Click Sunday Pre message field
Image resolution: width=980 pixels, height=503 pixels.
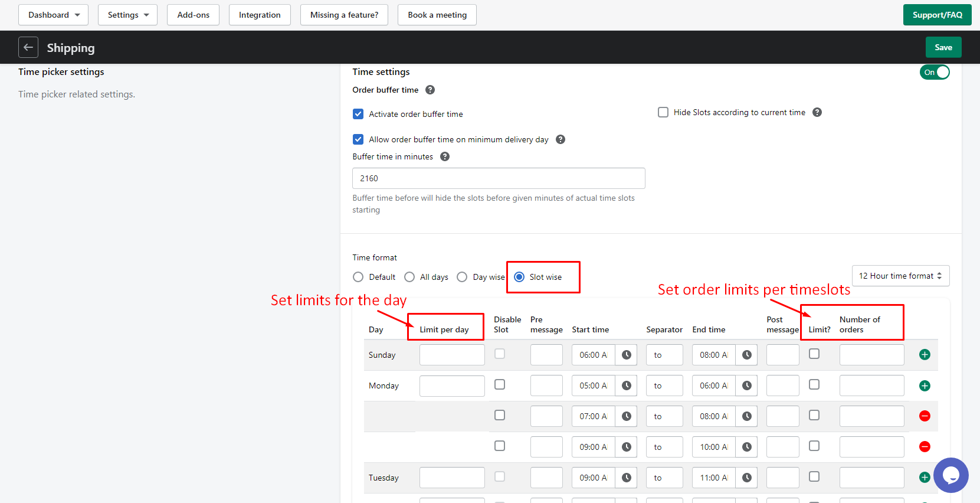pyautogui.click(x=546, y=355)
